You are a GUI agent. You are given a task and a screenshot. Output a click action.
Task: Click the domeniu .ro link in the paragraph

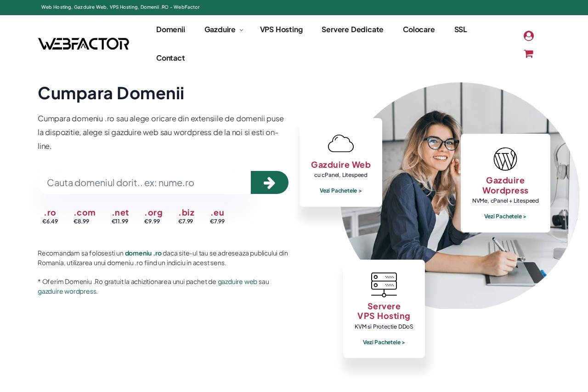(x=143, y=253)
